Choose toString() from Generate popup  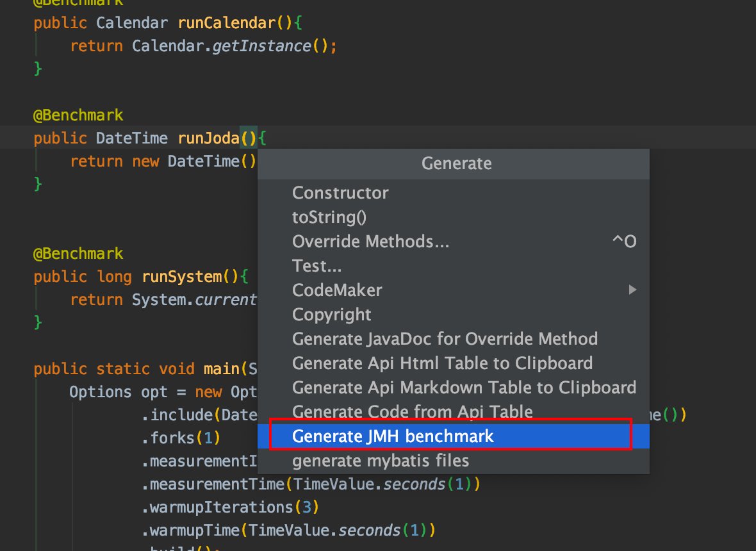pyautogui.click(x=453, y=217)
